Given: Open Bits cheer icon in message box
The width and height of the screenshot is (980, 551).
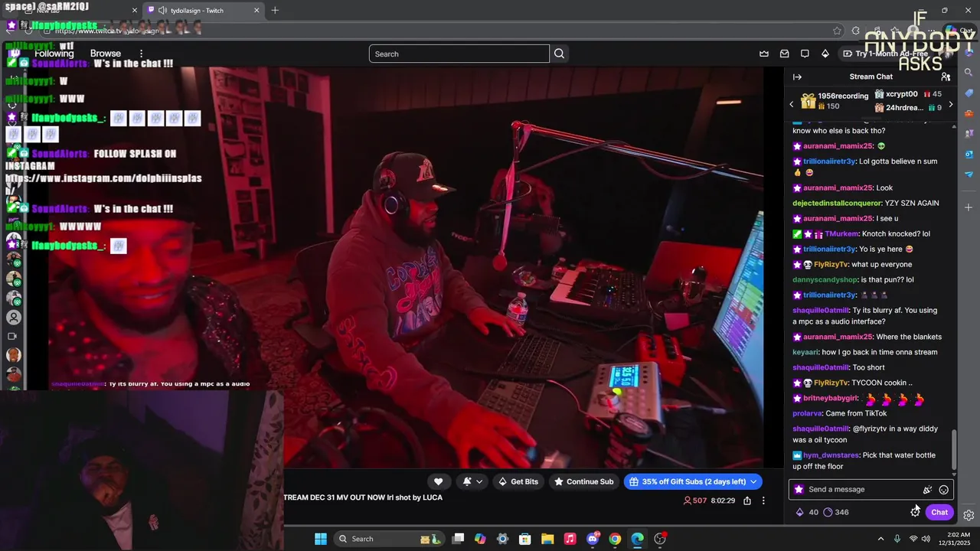Looking at the screenshot, I should click(927, 490).
